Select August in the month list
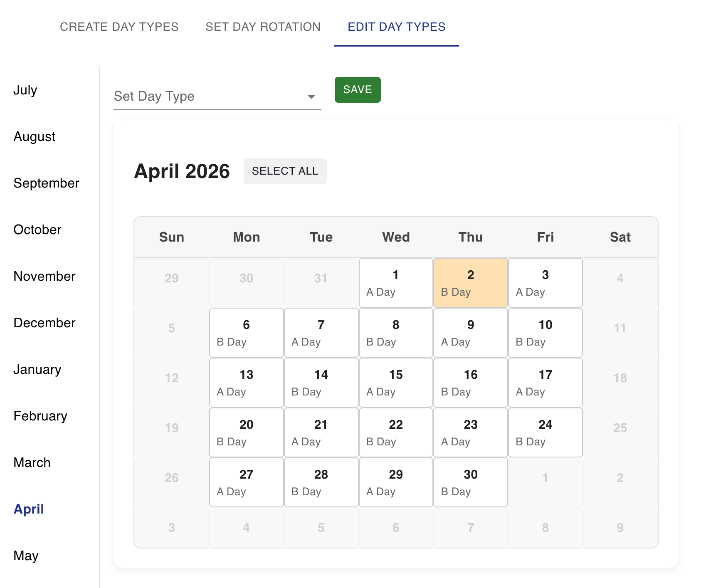706x588 pixels. [x=35, y=136]
